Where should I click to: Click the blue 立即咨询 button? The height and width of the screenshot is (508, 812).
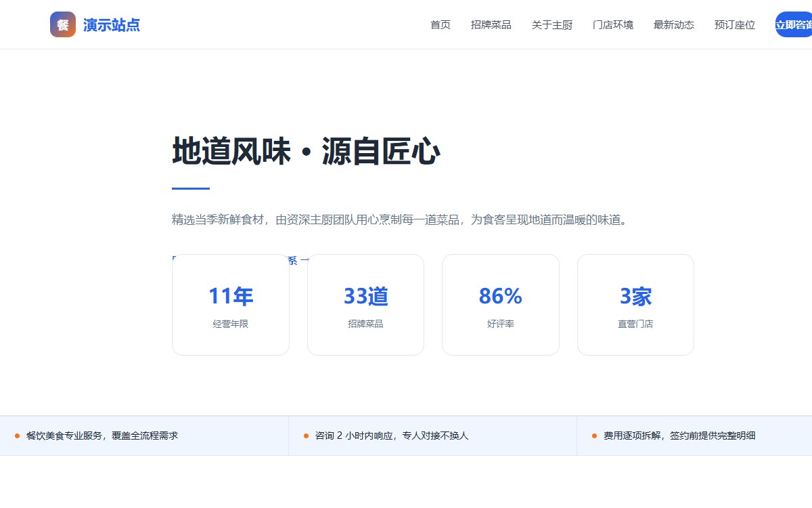coord(794,25)
